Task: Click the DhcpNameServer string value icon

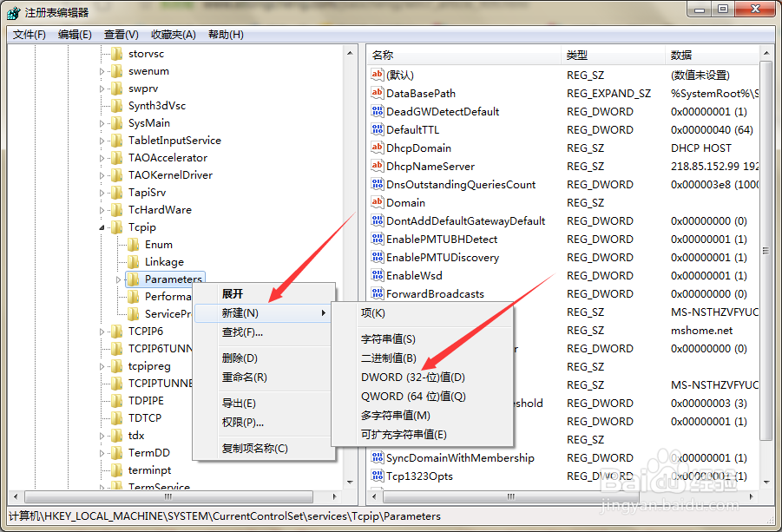Action: pyautogui.click(x=377, y=166)
